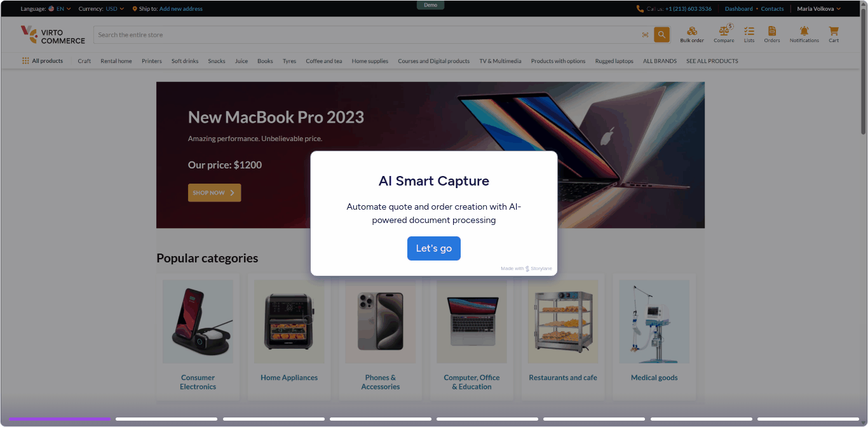Click the search the entire store field
The image size is (868, 427).
point(369,35)
